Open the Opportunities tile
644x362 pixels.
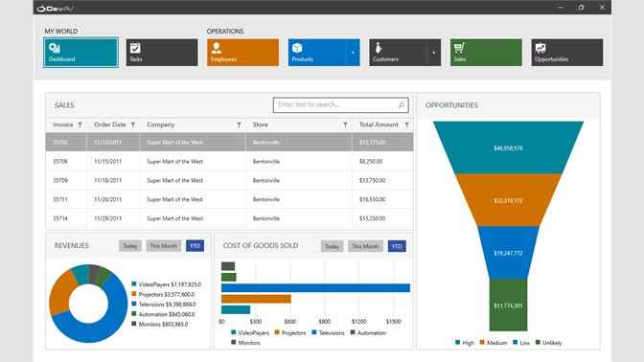click(x=567, y=53)
